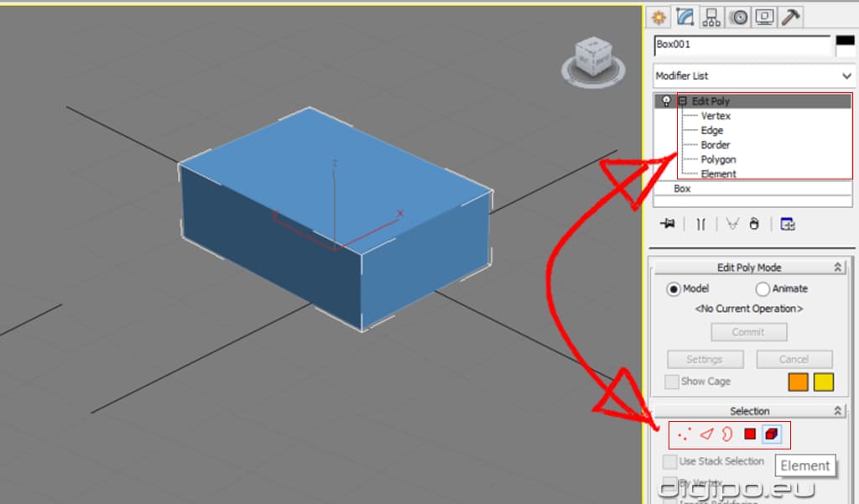The height and width of the screenshot is (504, 859).
Task: Click the Pin Stack icon
Action: click(668, 224)
